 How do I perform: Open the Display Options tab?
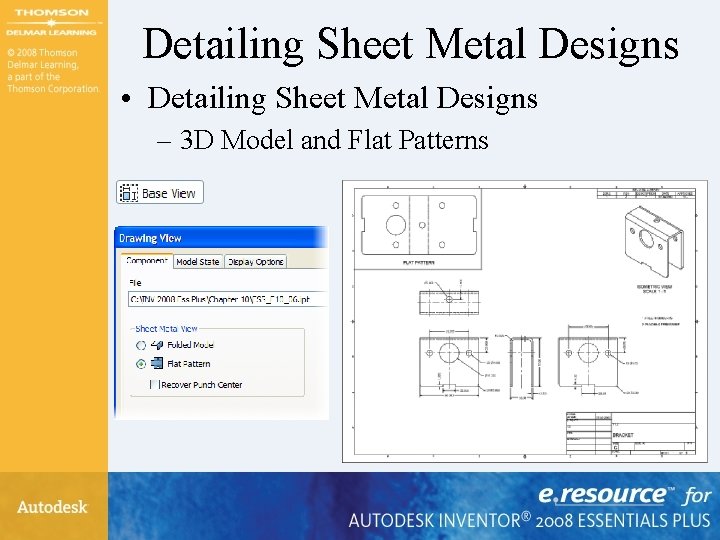pos(256,262)
